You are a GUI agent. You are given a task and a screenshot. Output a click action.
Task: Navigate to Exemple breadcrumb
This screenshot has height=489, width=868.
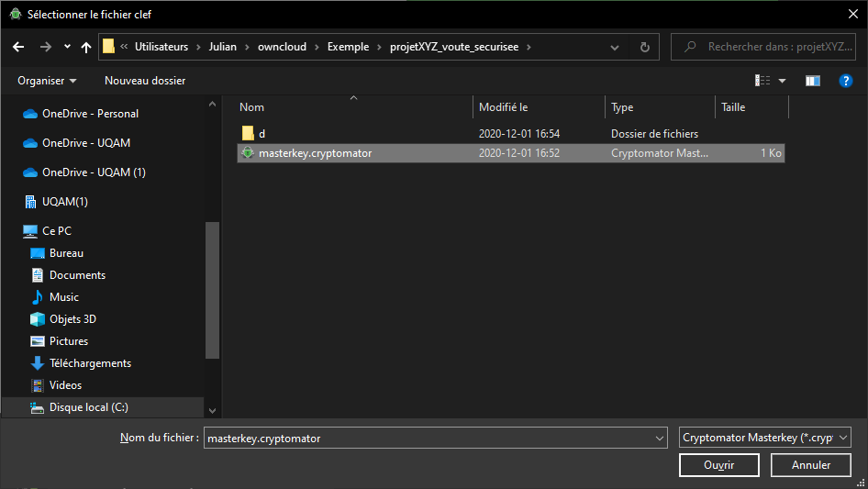348,47
